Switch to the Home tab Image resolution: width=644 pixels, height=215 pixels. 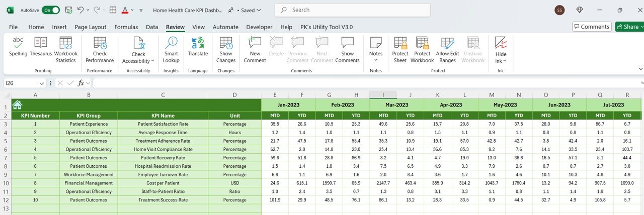[36, 27]
